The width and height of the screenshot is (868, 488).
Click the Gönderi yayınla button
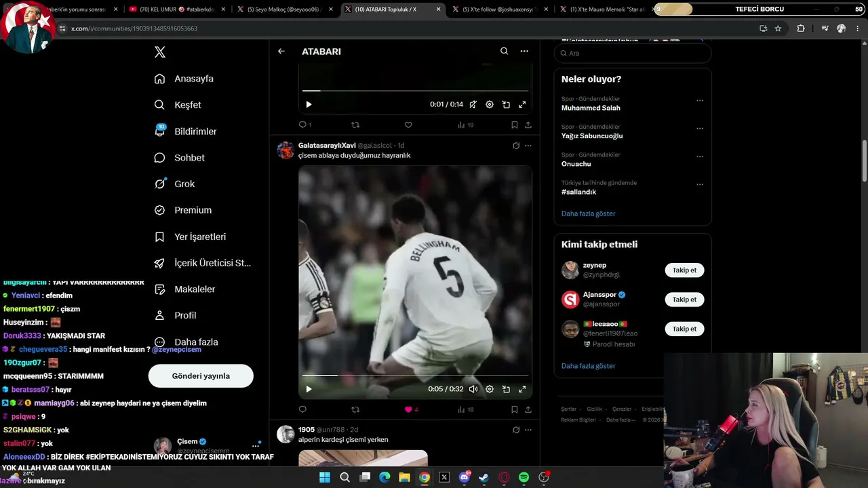point(201,375)
